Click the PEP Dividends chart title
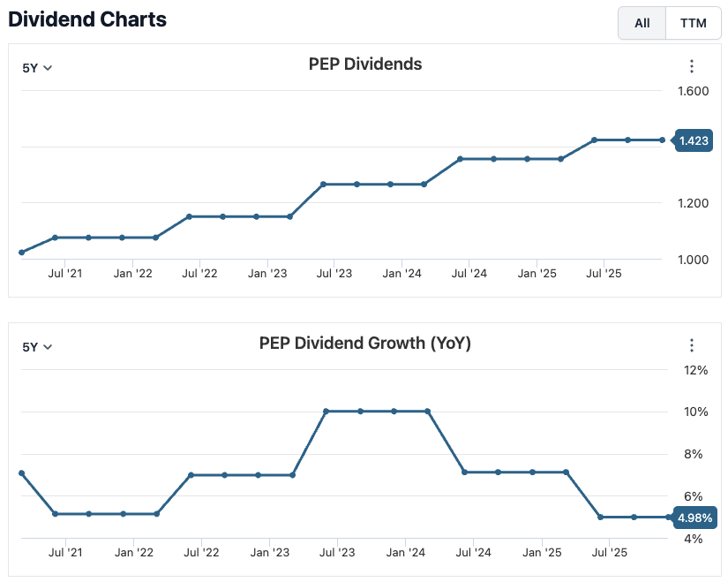The image size is (728, 582). (x=364, y=64)
